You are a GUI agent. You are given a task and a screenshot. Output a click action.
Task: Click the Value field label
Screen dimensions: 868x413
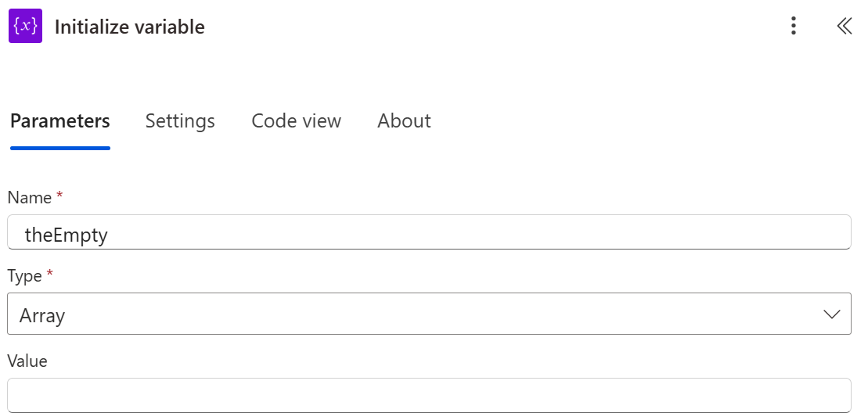tap(27, 361)
